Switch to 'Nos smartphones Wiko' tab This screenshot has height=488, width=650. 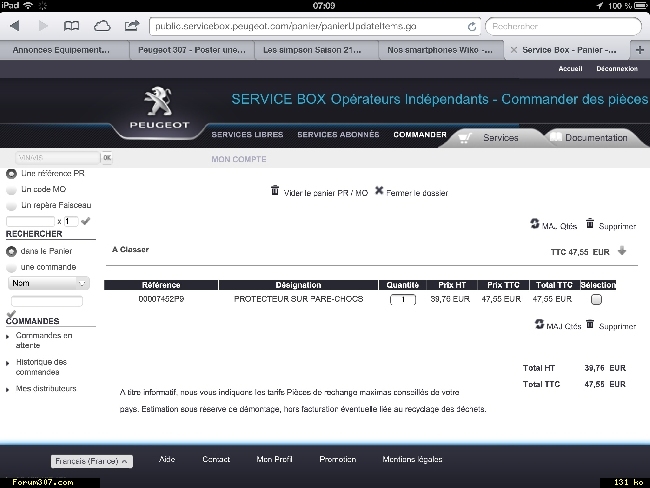(x=440, y=50)
